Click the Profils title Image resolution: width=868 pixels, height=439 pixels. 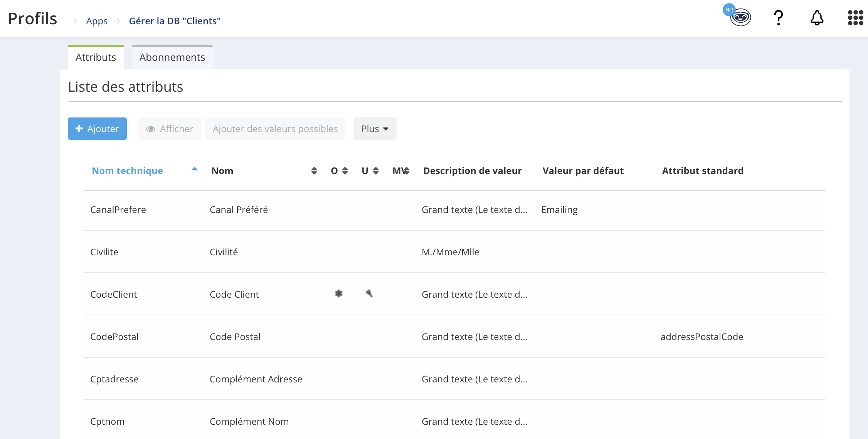[x=32, y=18]
